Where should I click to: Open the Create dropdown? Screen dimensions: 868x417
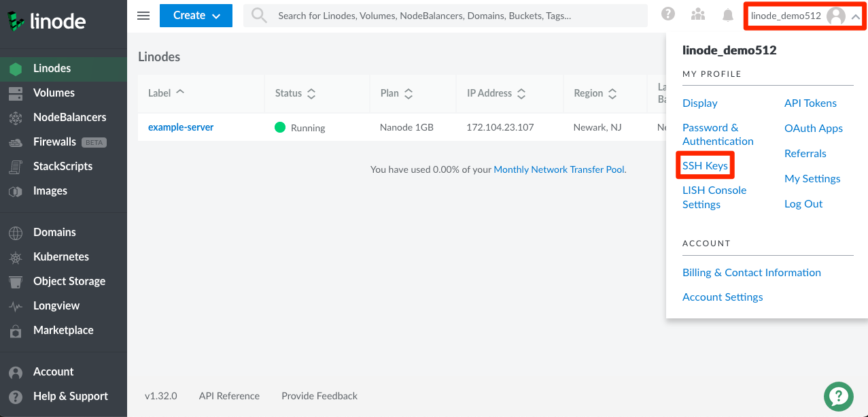pos(196,15)
